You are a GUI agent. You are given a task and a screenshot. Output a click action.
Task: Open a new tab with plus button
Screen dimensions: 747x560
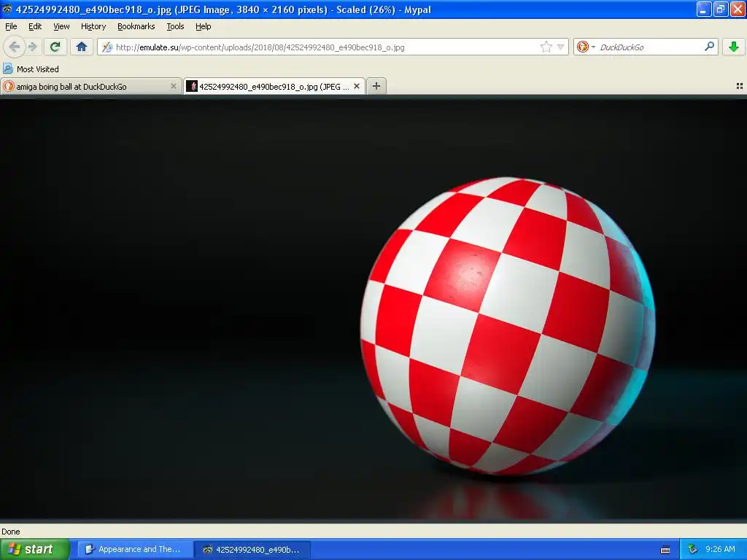point(376,86)
